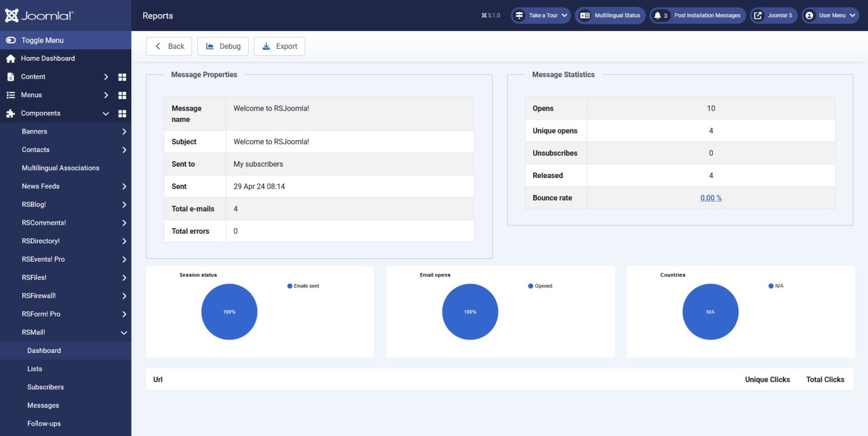Click the Menus list icon
Viewport: 868px width, 436px height.
pos(10,95)
